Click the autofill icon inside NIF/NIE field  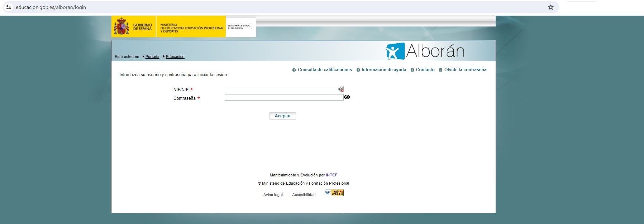coord(341,89)
